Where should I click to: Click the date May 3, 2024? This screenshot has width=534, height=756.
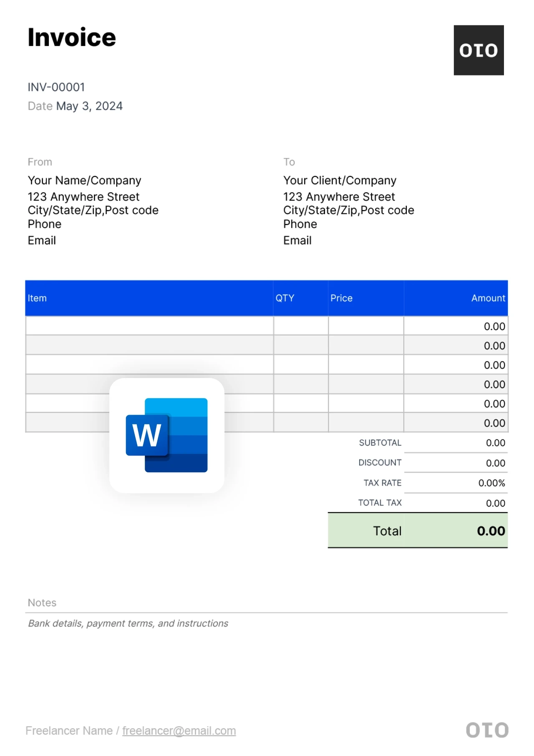pos(89,106)
